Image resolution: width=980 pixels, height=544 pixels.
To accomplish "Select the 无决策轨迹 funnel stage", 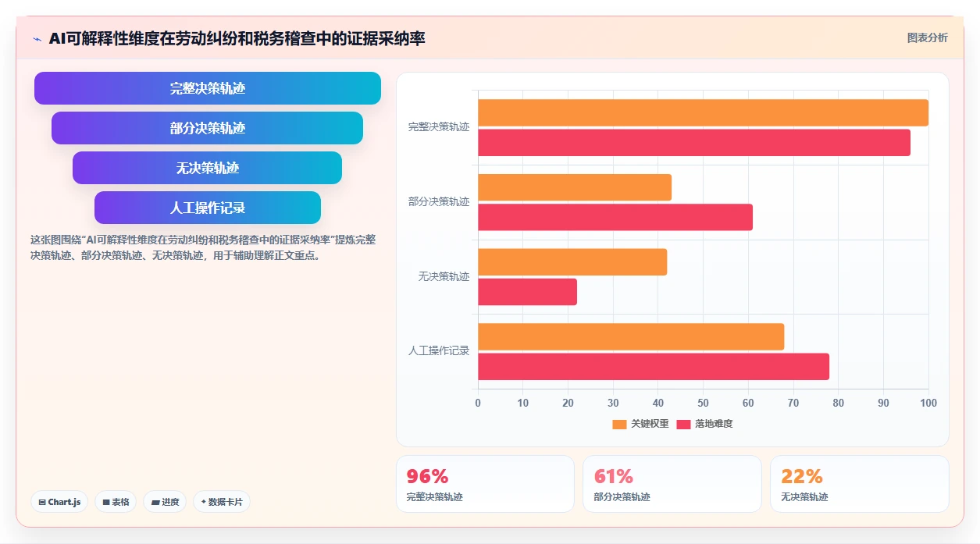I will (x=208, y=168).
